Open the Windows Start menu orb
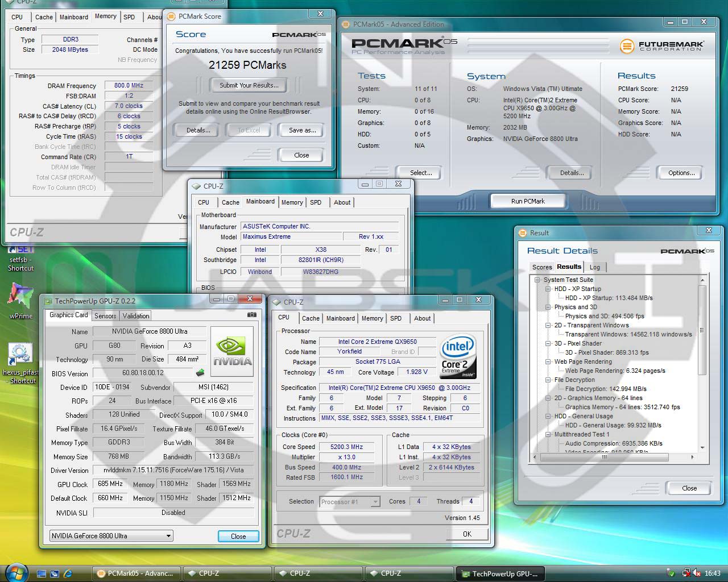The height and width of the screenshot is (582, 728). (x=16, y=572)
